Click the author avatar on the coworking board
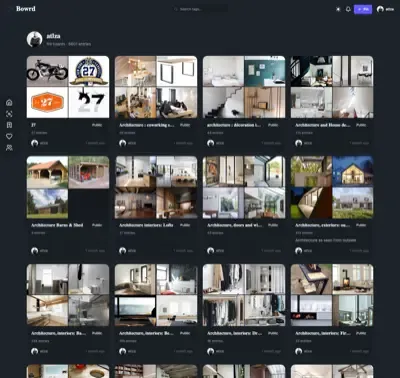 pos(122,143)
